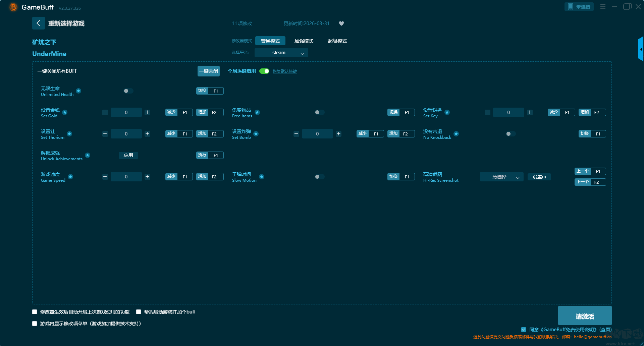Viewport: 644px width, 346px height.
Task: Select the 超级模式 mode tab
Action: click(x=337, y=41)
